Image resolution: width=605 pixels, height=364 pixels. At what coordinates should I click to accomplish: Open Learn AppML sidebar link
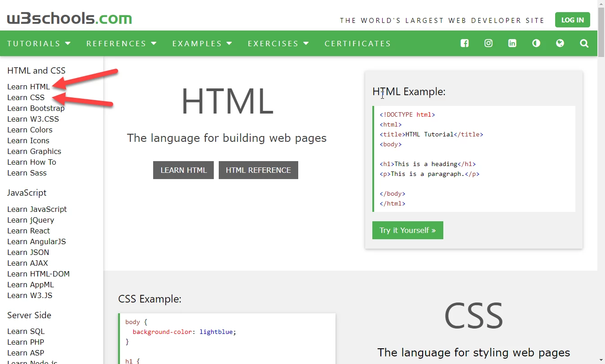[x=31, y=285]
